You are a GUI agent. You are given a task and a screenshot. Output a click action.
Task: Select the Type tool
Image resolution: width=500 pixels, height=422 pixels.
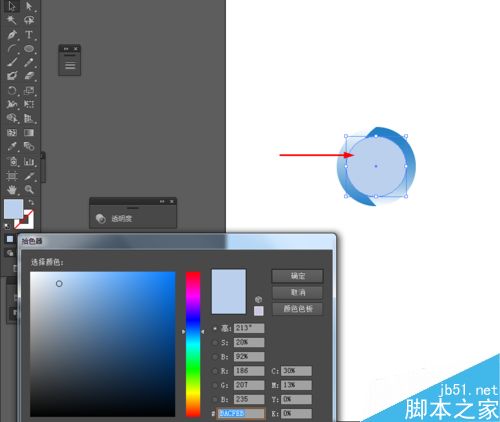(29, 34)
